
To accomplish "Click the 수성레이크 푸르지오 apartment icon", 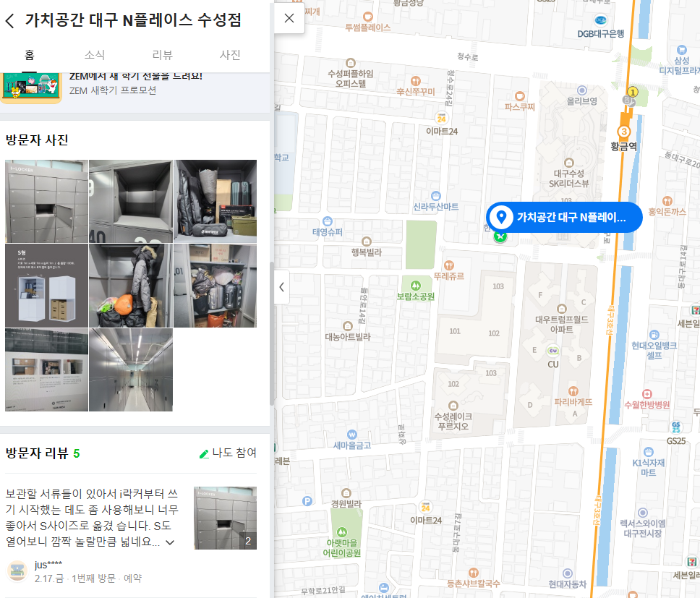I will tap(453, 406).
